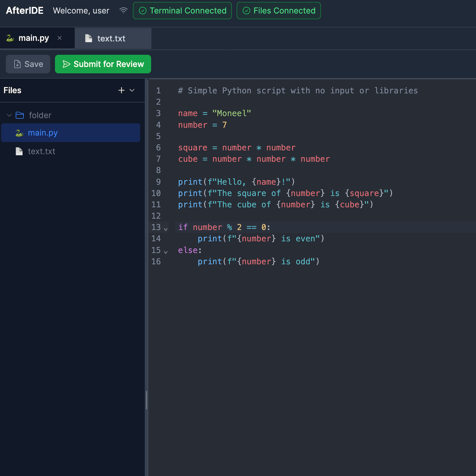Click the blue folder icon in file tree

coord(20,115)
